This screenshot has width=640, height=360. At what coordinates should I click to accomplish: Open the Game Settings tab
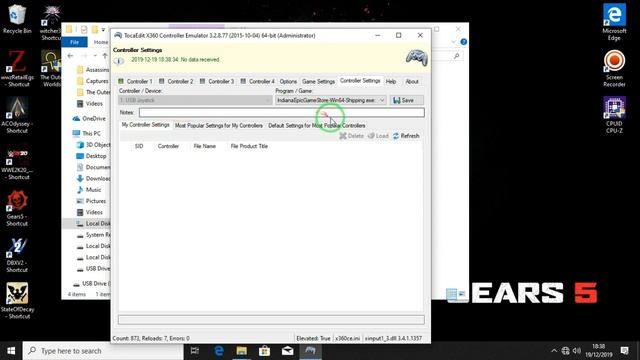tap(318, 81)
